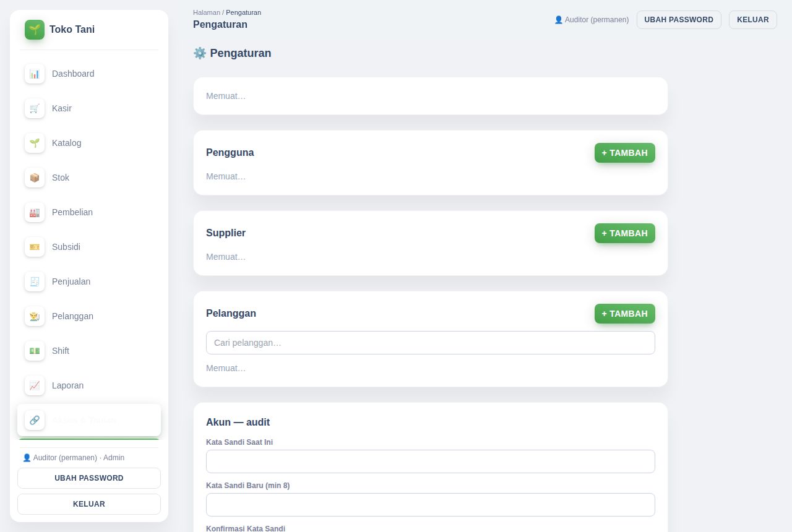
Task: Click Keluar button in the top header
Action: tap(753, 20)
